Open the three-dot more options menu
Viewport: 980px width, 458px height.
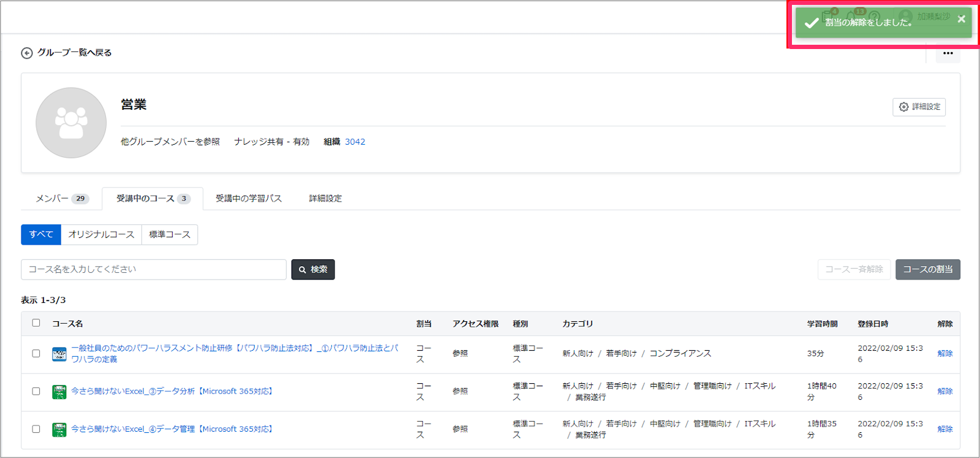[948, 53]
